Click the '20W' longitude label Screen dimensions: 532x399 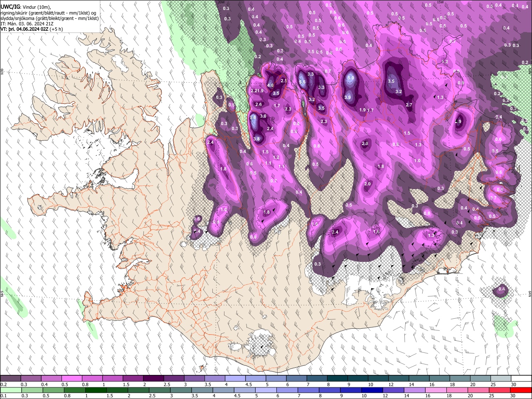(x=221, y=2)
